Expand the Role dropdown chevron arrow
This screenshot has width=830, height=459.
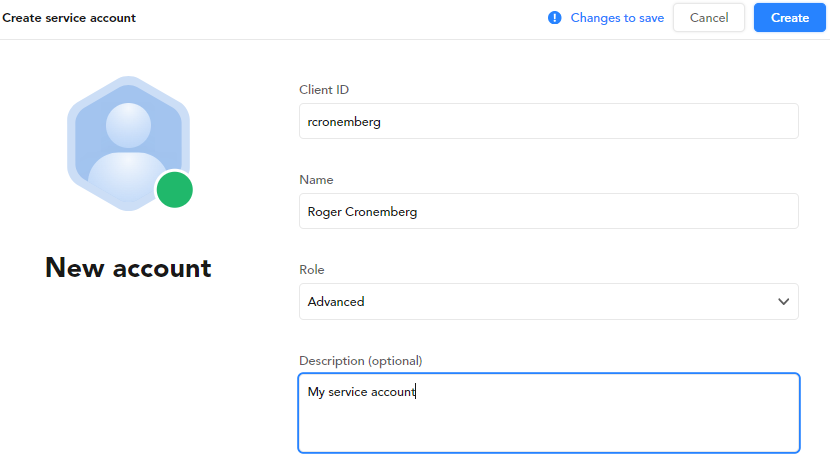[x=782, y=302]
